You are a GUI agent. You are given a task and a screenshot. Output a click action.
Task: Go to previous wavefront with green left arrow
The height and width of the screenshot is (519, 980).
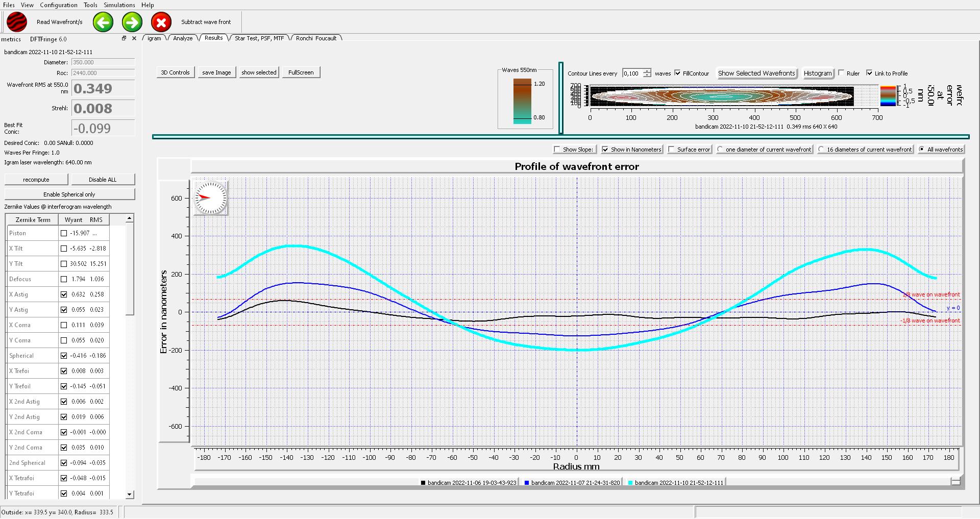click(103, 22)
